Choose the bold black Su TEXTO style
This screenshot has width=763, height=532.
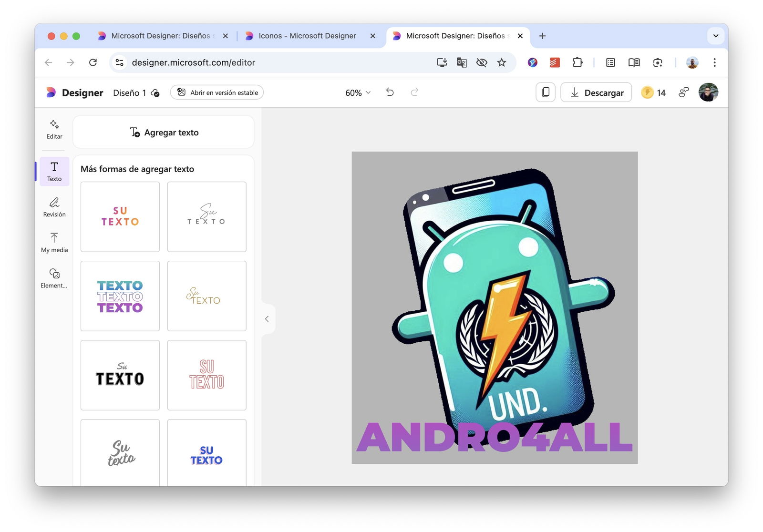tap(120, 375)
